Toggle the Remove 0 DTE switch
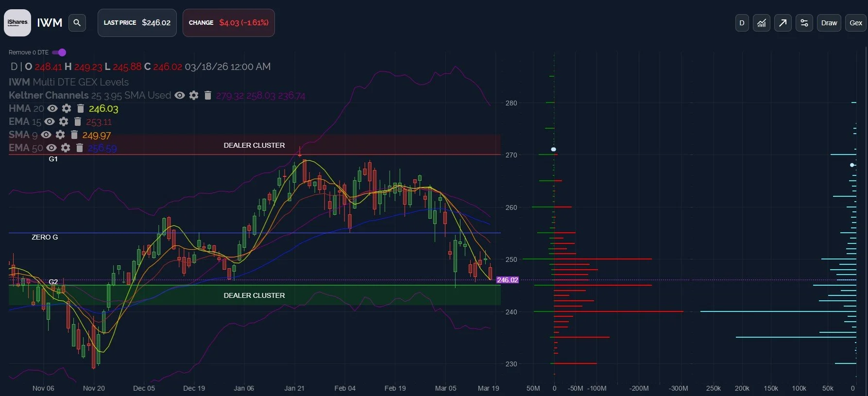868x396 pixels. click(59, 52)
